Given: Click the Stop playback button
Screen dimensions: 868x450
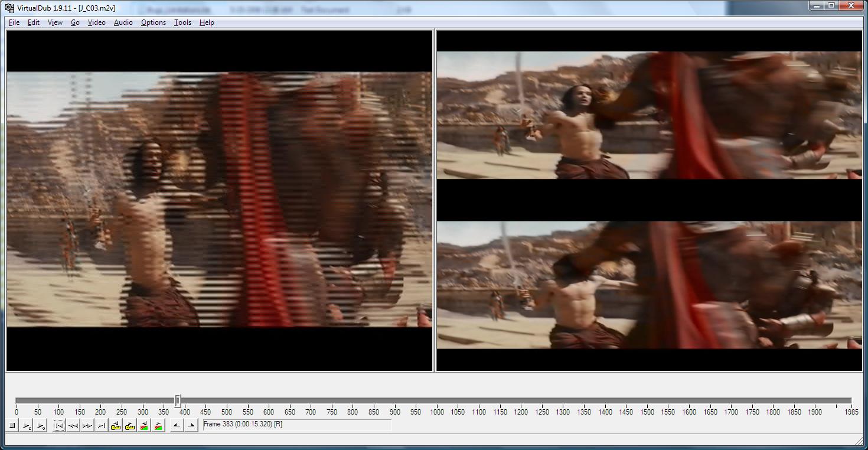Looking at the screenshot, I should [x=12, y=425].
